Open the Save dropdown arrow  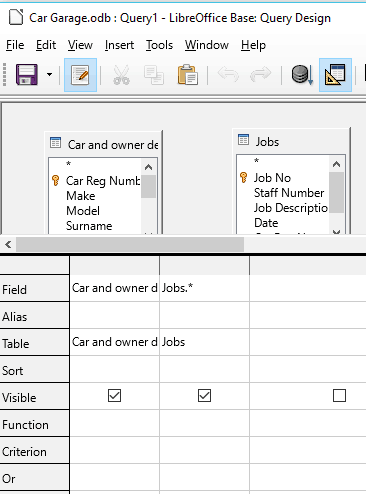click(x=49, y=75)
